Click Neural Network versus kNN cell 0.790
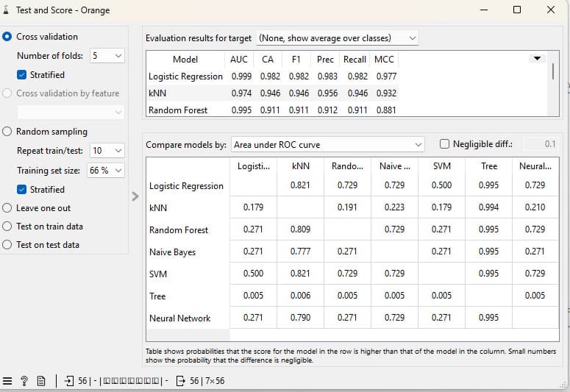The image size is (570, 392). pyautogui.click(x=300, y=318)
